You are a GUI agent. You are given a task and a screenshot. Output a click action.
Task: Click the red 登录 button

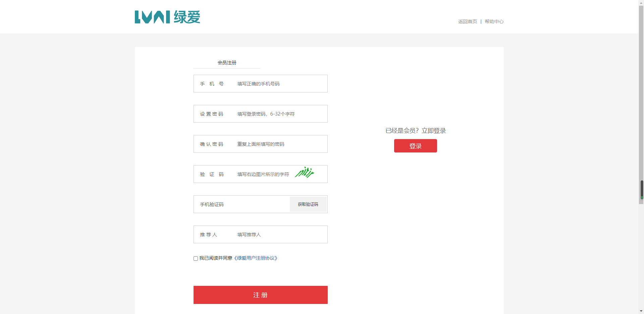click(x=415, y=146)
